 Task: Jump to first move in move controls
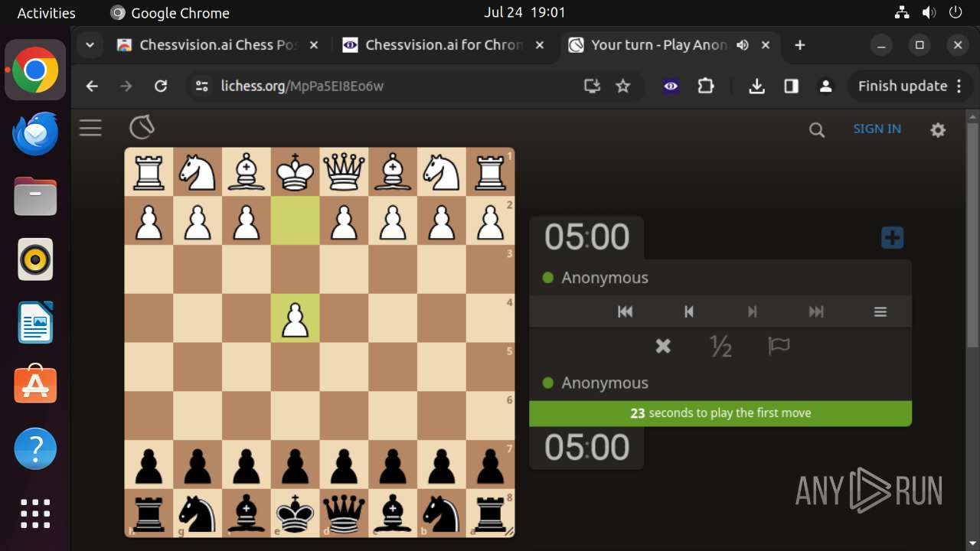[625, 311]
